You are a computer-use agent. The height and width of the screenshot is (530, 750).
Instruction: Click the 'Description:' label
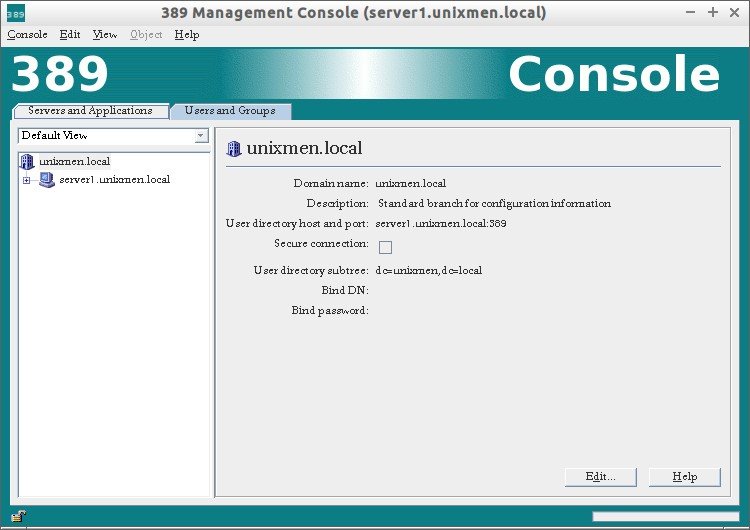(x=338, y=204)
